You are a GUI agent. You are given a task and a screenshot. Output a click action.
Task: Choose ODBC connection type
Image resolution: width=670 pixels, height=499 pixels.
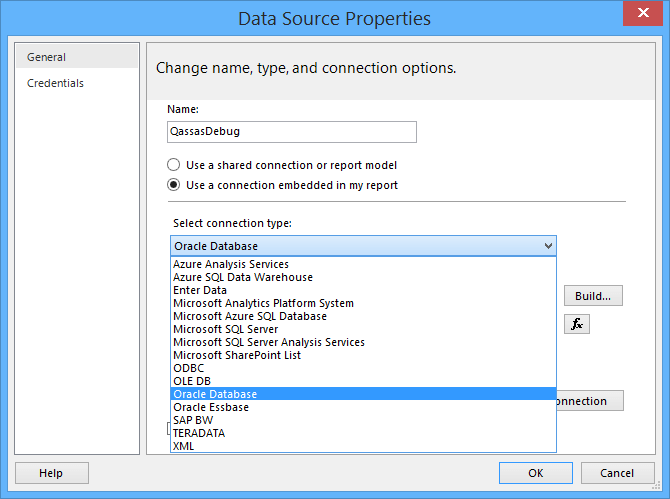click(364, 368)
